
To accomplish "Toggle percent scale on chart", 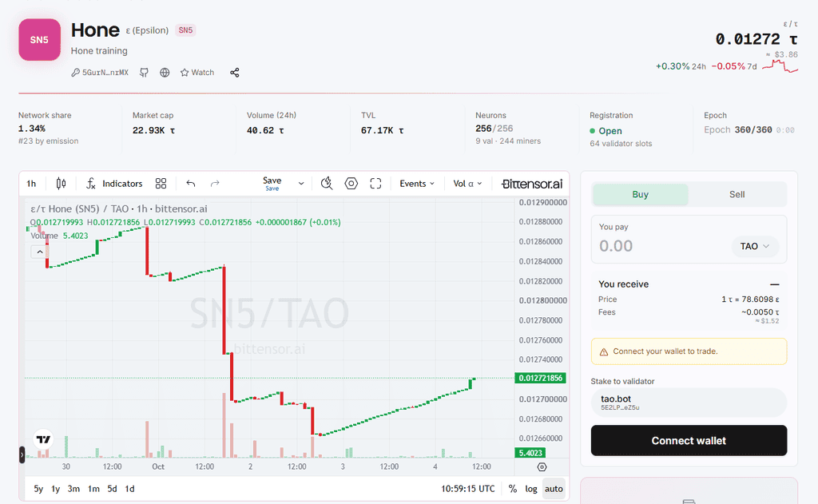I will point(513,489).
